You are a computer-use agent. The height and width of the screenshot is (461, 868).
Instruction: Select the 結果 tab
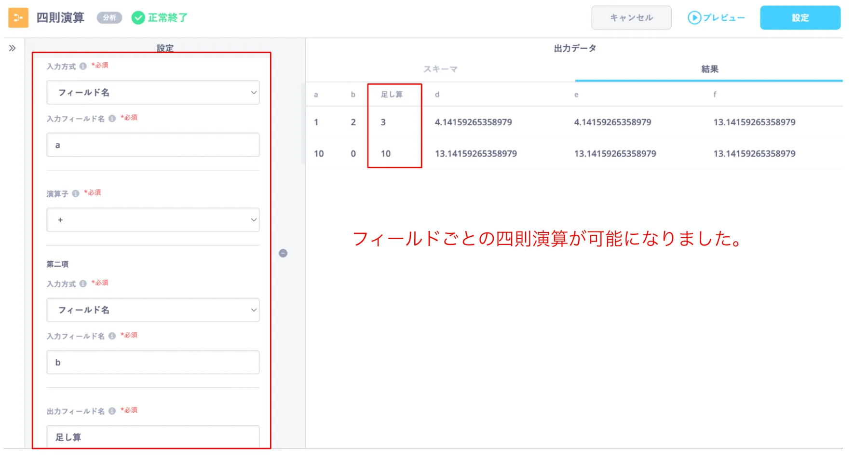[x=709, y=69]
